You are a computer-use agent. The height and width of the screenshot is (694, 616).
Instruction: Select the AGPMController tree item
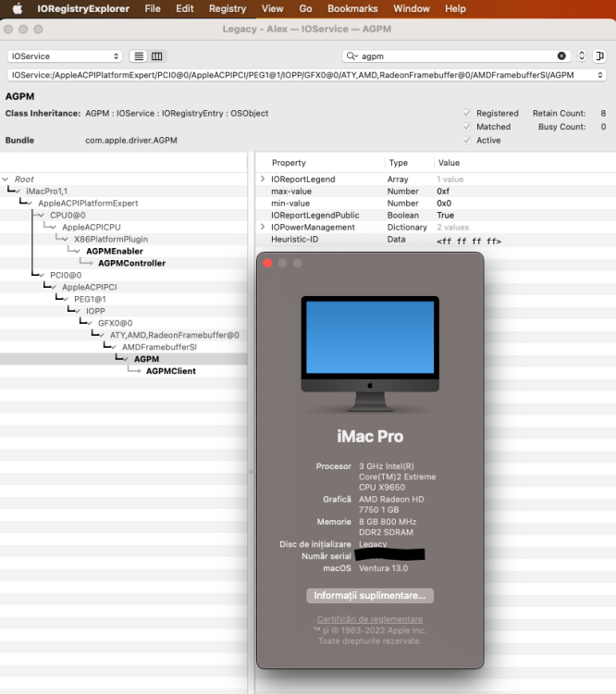coord(132,263)
